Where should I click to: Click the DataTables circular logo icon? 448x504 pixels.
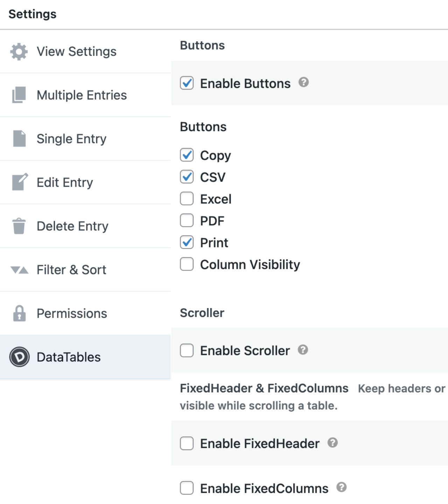pos(19,357)
